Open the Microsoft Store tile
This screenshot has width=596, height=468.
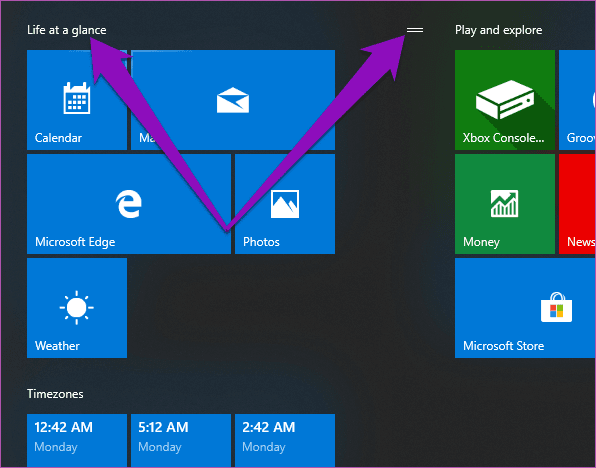click(x=525, y=308)
